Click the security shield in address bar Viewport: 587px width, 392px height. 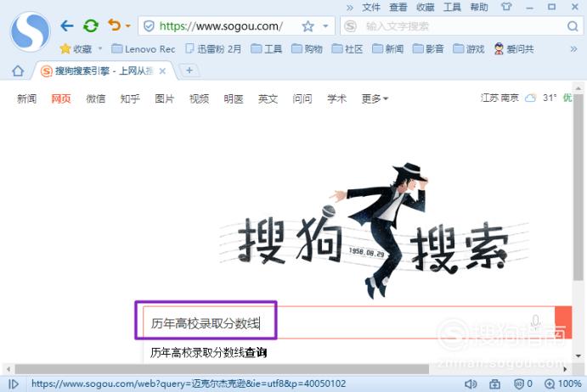[x=149, y=26]
